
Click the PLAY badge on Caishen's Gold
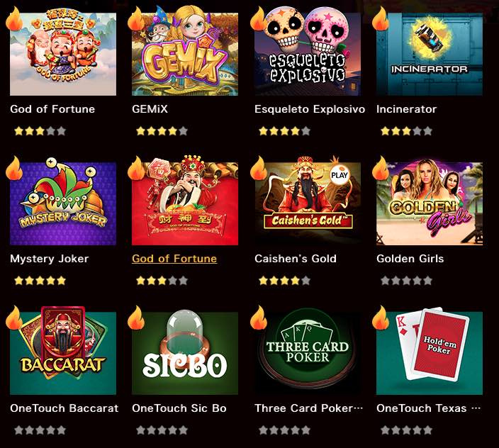point(340,175)
